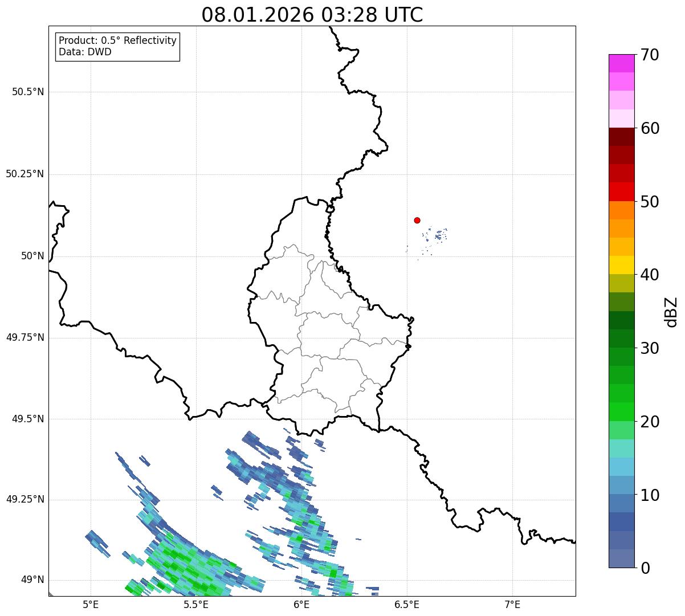Click the 7°E longitude label
This screenshot has height=616, width=685.
tap(513, 604)
